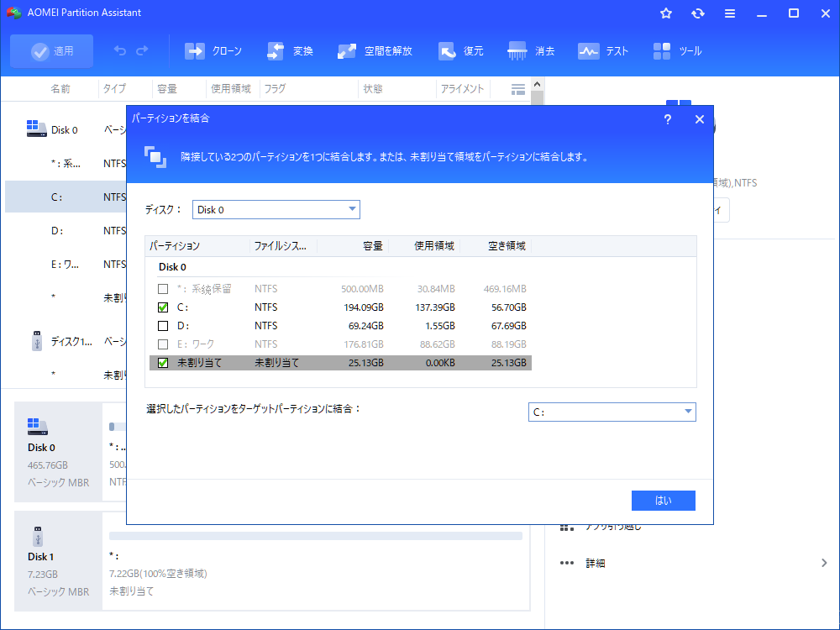Click the help question mark in dialog
Screen dimensions: 840x630
[668, 119]
